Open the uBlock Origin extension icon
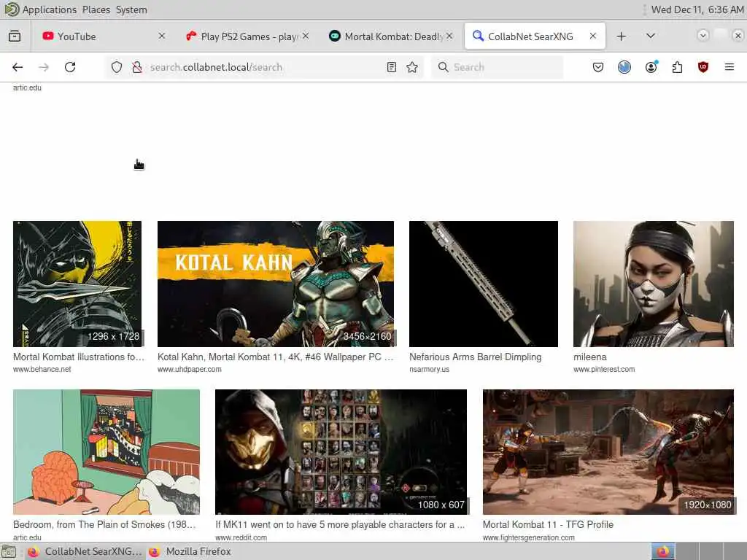 pos(703,67)
